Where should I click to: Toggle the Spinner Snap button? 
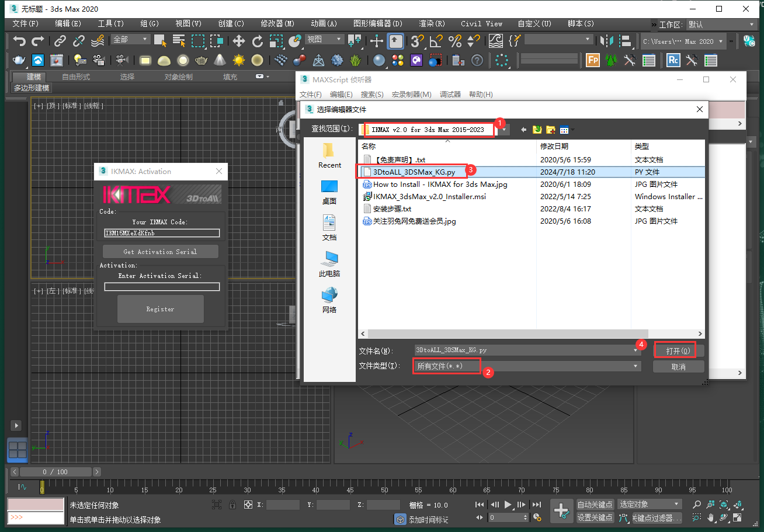[x=473, y=41]
